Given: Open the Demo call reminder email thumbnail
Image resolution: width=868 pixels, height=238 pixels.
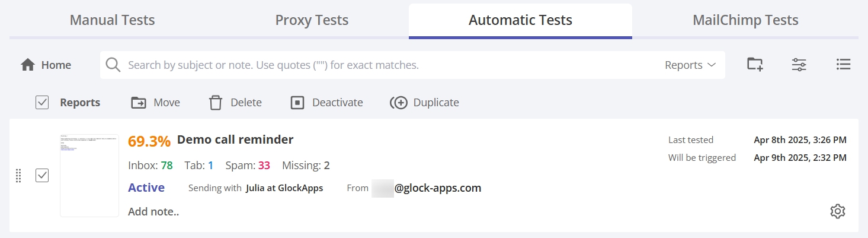Looking at the screenshot, I should 89,176.
